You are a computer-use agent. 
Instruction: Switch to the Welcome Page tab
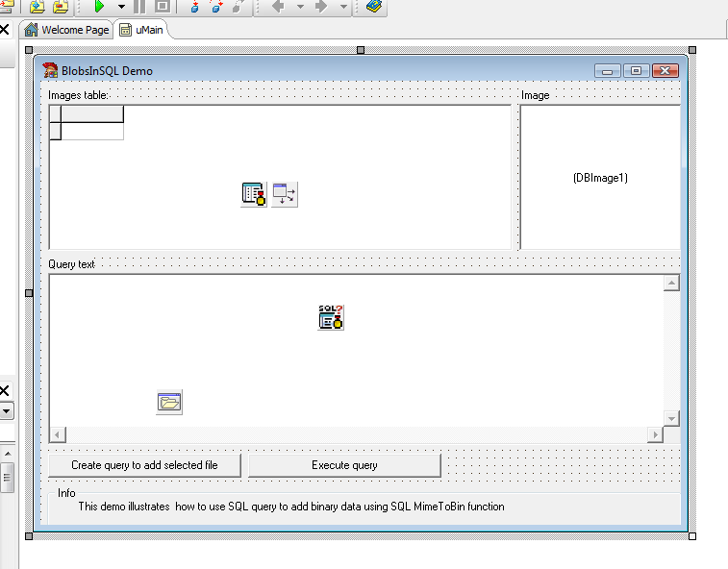pyautogui.click(x=66, y=30)
